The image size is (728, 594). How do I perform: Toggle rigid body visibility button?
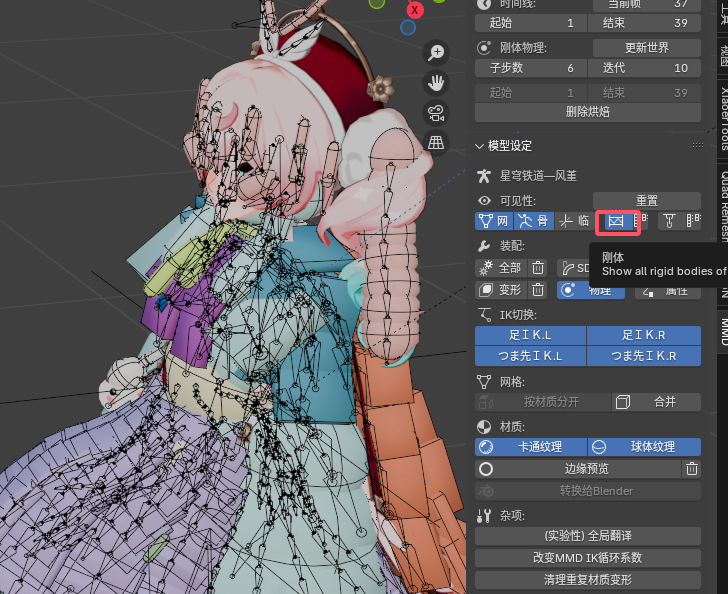(616, 222)
